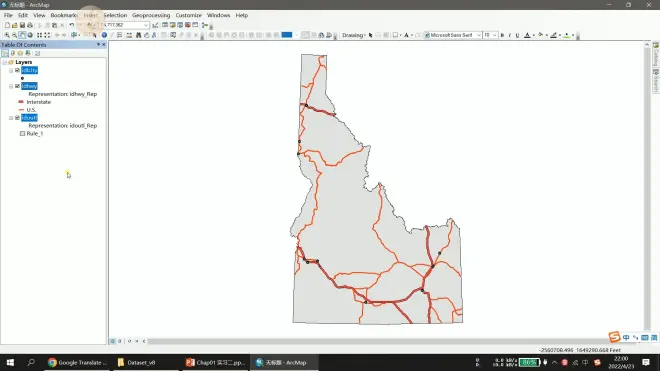
Task: Toggle visibility of idlcity layer
Action: [17, 70]
